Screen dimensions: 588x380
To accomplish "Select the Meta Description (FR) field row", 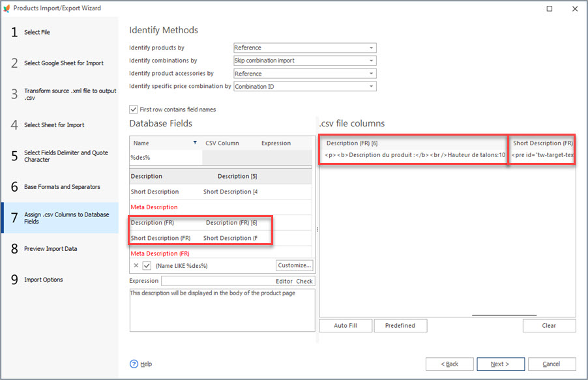I will 220,254.
